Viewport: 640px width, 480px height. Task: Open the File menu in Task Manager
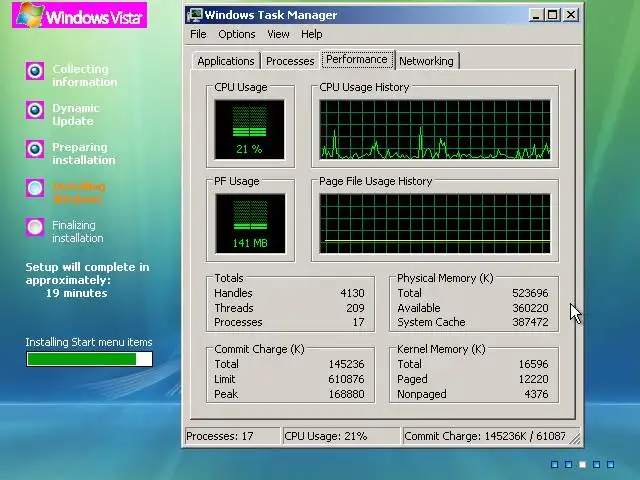pyautogui.click(x=198, y=34)
